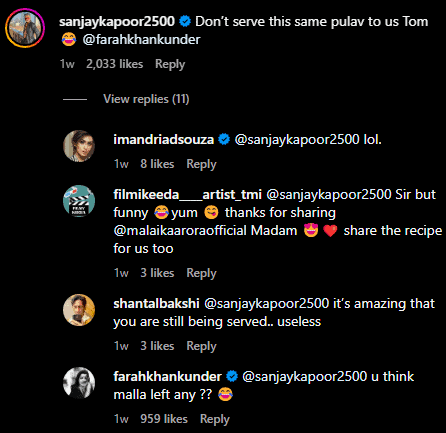446x433 pixels.
Task: View the 959 likes on farahkhankunder's reply
Action: [x=164, y=419]
